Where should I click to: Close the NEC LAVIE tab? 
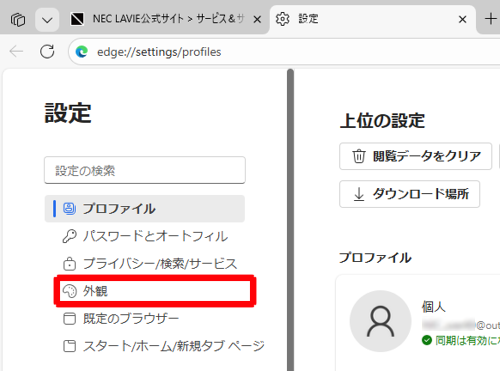[x=257, y=20]
